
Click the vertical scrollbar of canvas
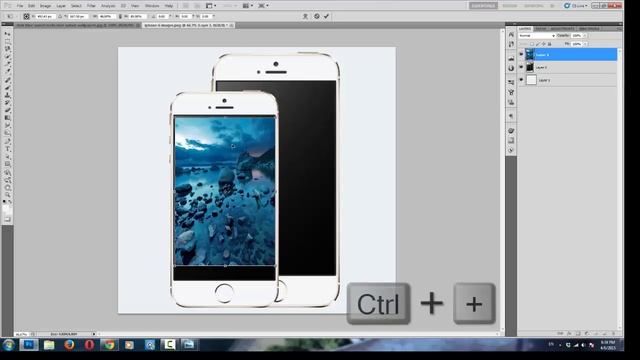point(502,180)
